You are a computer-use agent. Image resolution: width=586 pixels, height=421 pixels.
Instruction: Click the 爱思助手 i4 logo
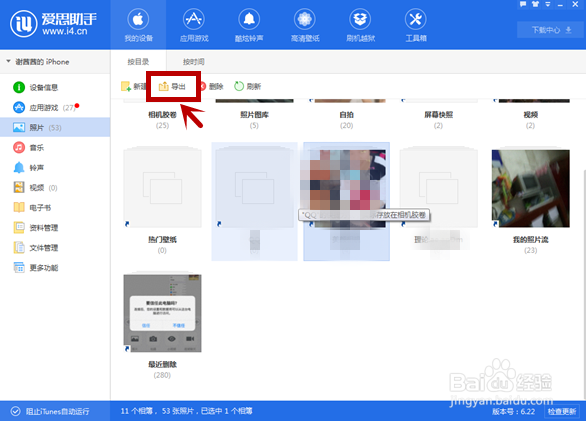pos(53,24)
